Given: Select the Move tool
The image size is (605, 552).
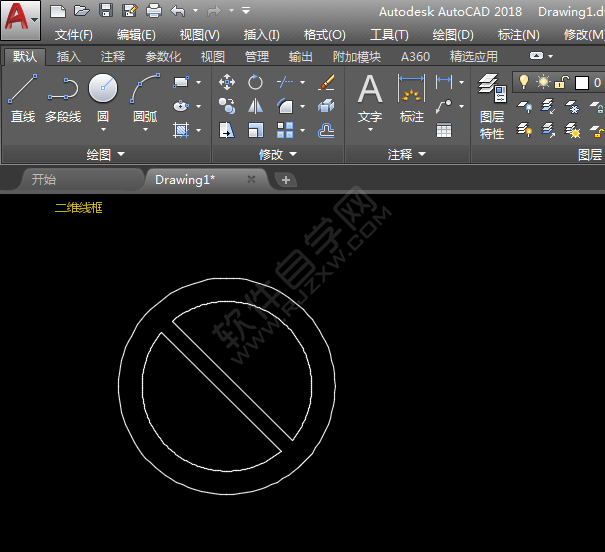Looking at the screenshot, I should click(226, 82).
